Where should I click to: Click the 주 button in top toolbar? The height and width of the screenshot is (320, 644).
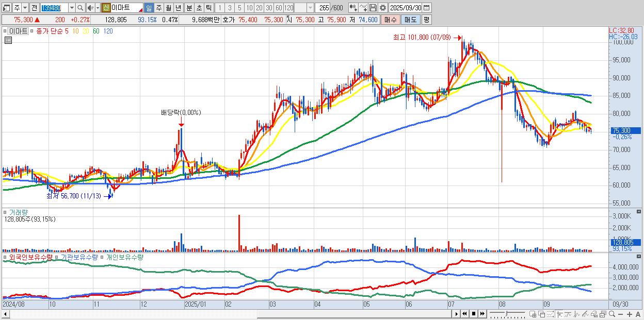(x=17, y=8)
